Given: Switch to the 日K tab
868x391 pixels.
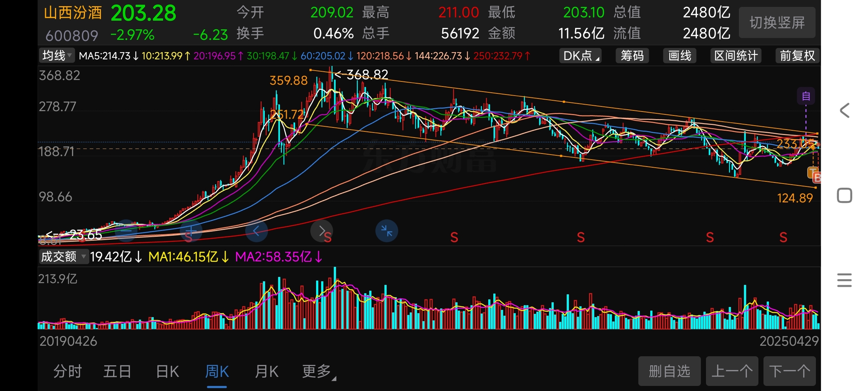Looking at the screenshot, I should coord(167,371).
